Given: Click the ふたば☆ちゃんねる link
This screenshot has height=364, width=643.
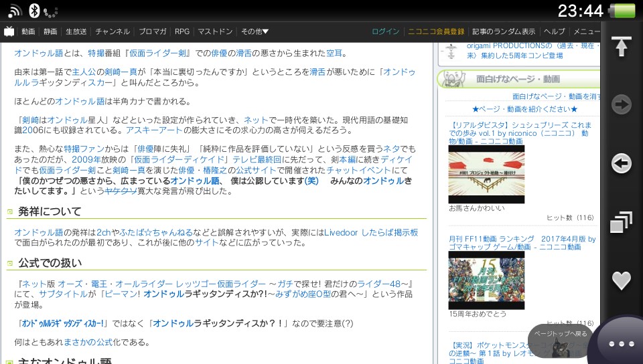Looking at the screenshot, I should click(x=156, y=233).
